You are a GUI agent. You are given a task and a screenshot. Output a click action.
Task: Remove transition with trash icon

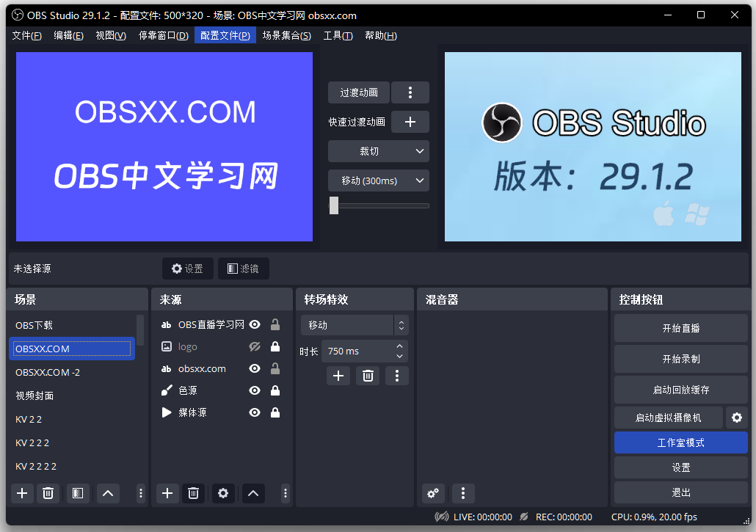(x=368, y=376)
